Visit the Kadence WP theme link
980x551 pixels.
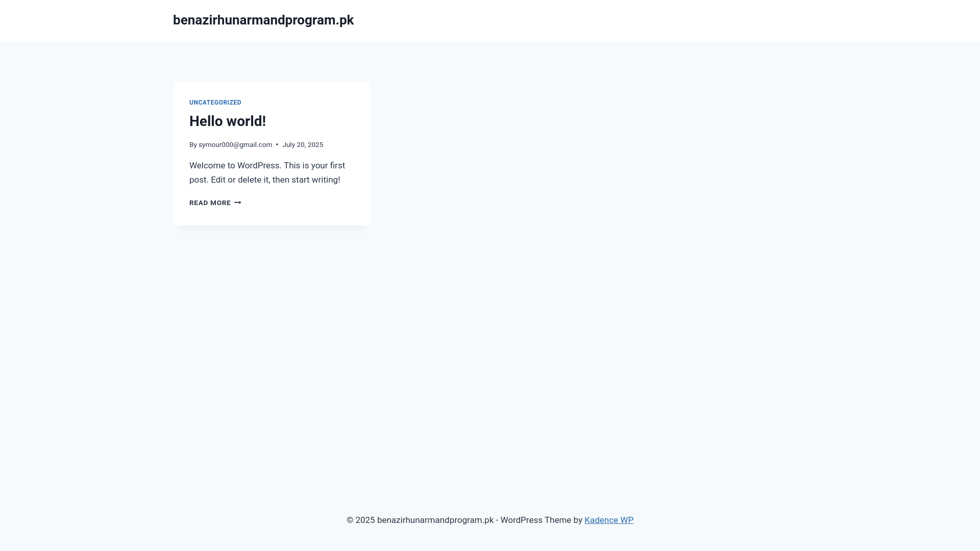point(609,520)
